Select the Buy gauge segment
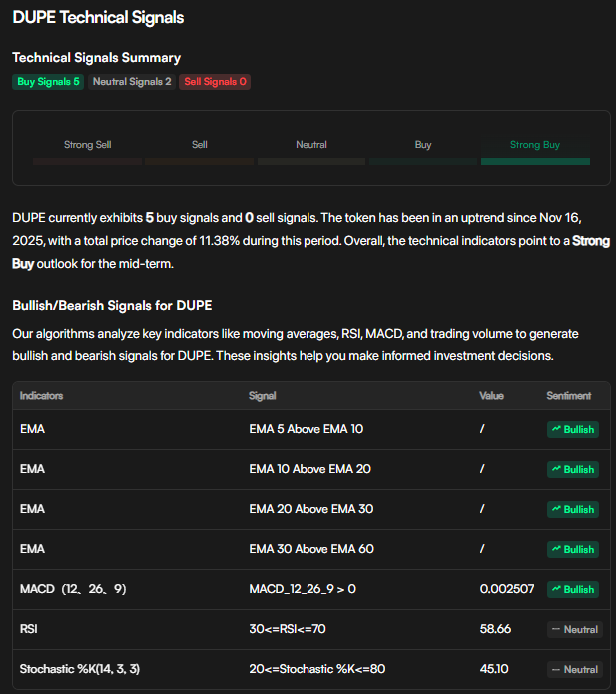616x694 pixels. 423,151
